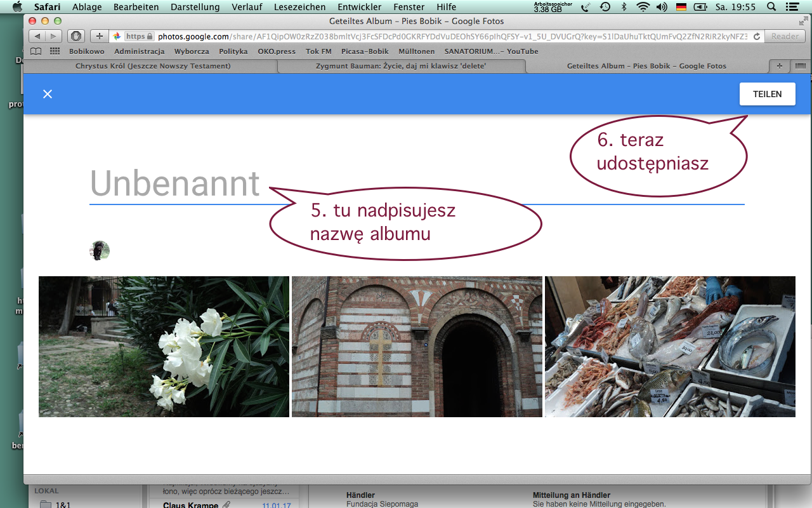Open the Top Sites grid icon
The width and height of the screenshot is (812, 508).
point(55,51)
